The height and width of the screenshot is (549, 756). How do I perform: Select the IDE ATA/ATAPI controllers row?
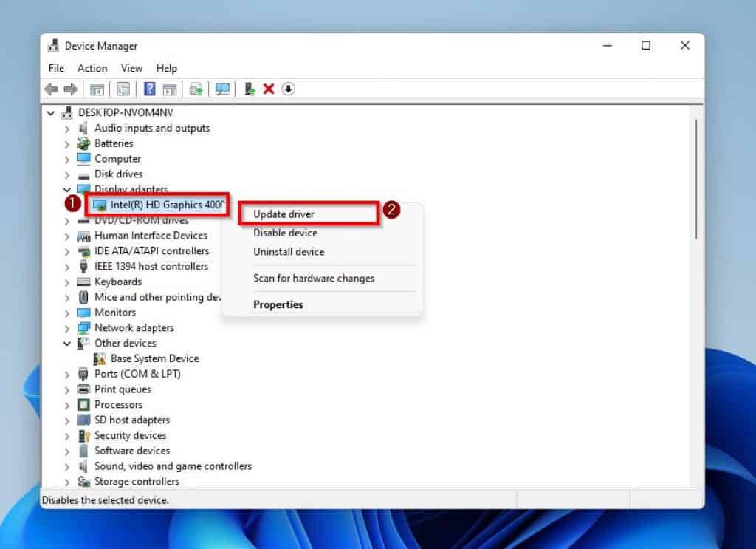(x=152, y=251)
